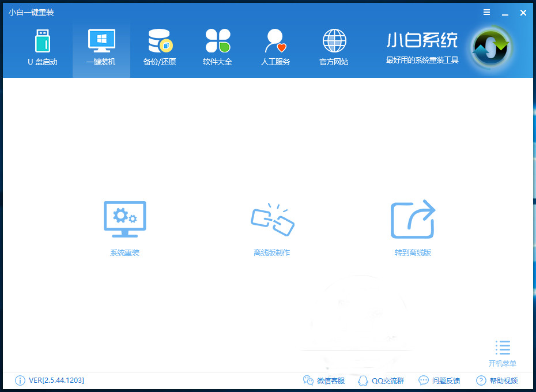Switch to the 备份/还原 tab
536x392 pixels.
[160, 48]
